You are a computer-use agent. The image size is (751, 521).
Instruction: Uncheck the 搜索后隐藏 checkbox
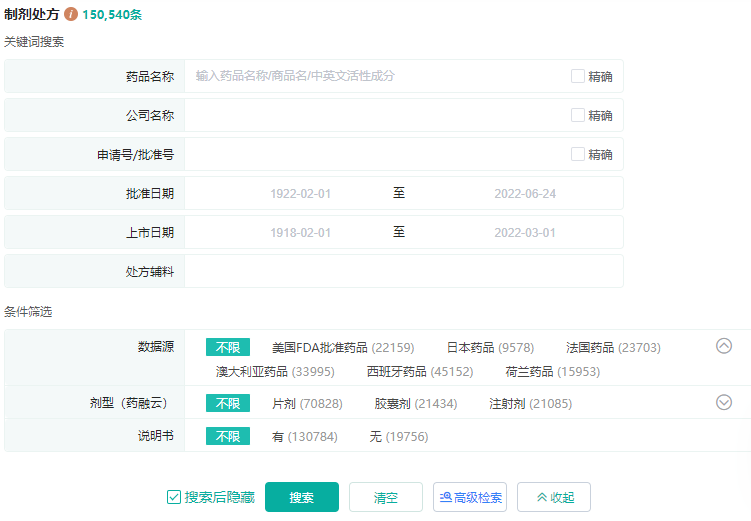(x=174, y=497)
